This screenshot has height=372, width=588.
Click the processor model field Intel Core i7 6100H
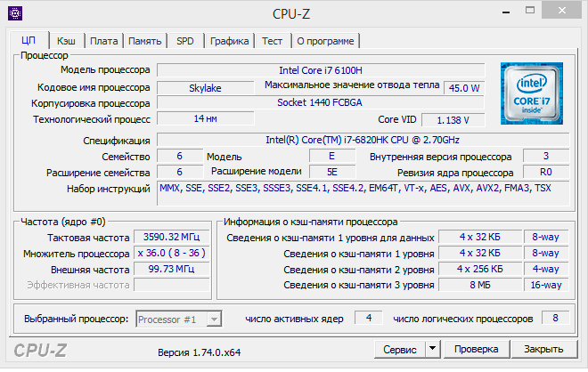click(x=321, y=70)
